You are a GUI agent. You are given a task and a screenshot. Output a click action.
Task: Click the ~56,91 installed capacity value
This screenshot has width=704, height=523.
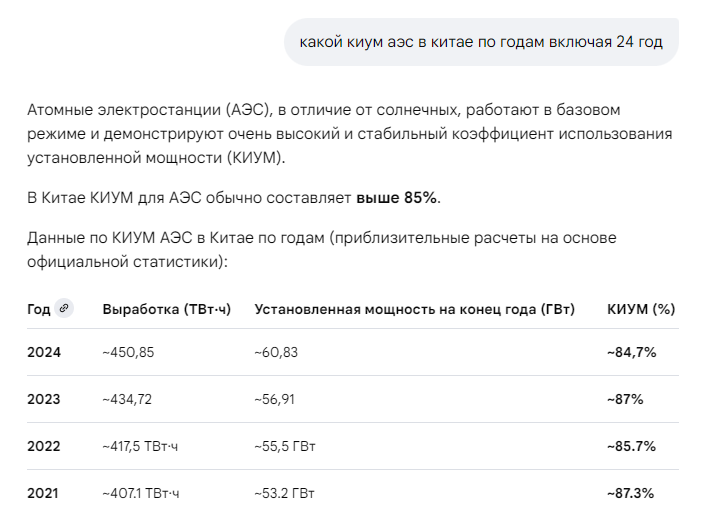(x=276, y=399)
